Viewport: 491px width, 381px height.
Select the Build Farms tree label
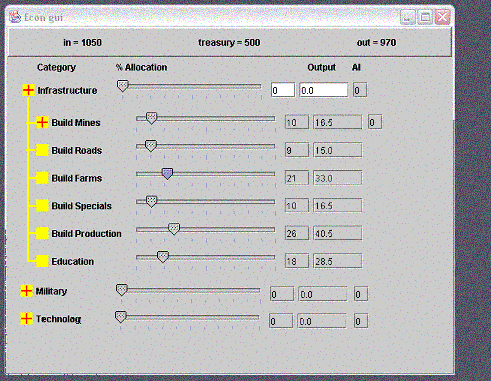pyautogui.click(x=77, y=178)
